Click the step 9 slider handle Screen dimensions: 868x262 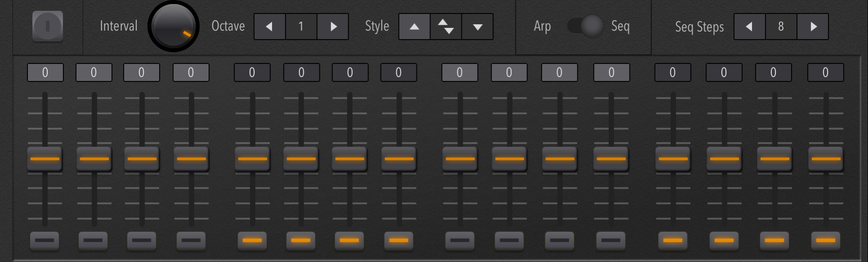[x=460, y=158]
